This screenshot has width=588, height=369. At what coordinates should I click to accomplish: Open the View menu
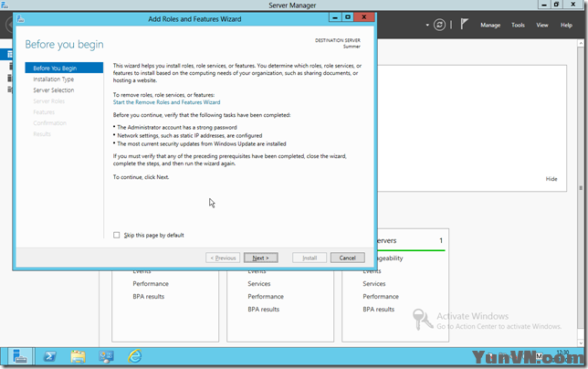coord(541,26)
